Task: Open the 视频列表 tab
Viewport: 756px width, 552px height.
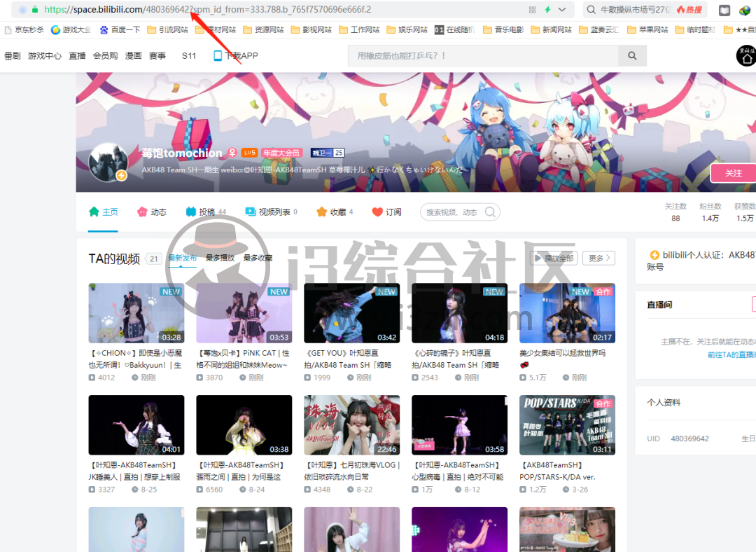Action: tap(271, 212)
